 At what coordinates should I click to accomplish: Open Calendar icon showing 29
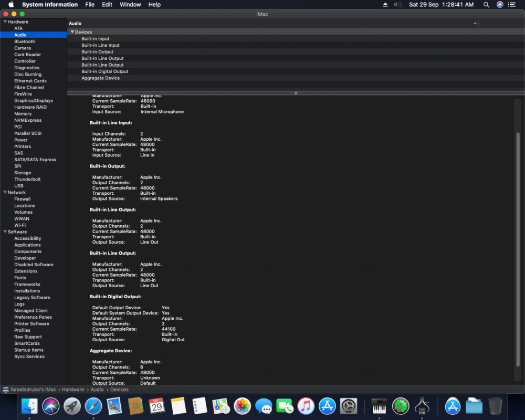(156, 406)
